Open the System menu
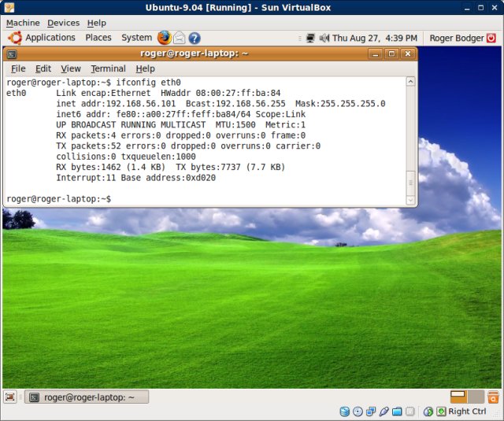 (x=136, y=38)
